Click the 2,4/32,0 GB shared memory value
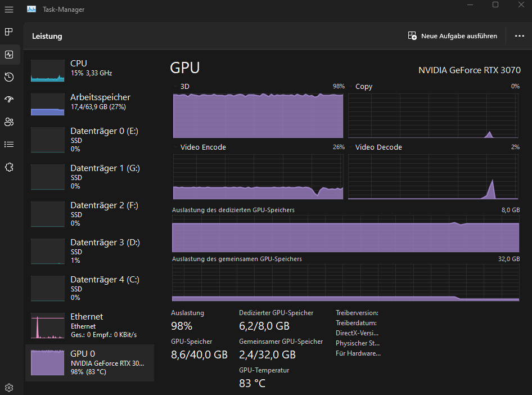 click(x=267, y=354)
